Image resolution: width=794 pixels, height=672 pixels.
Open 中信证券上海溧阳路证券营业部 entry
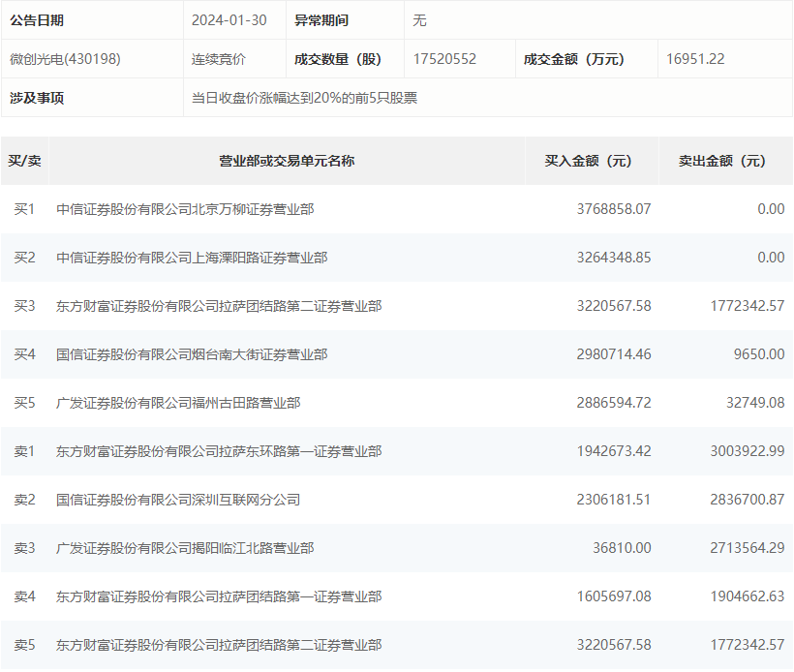tap(192, 258)
